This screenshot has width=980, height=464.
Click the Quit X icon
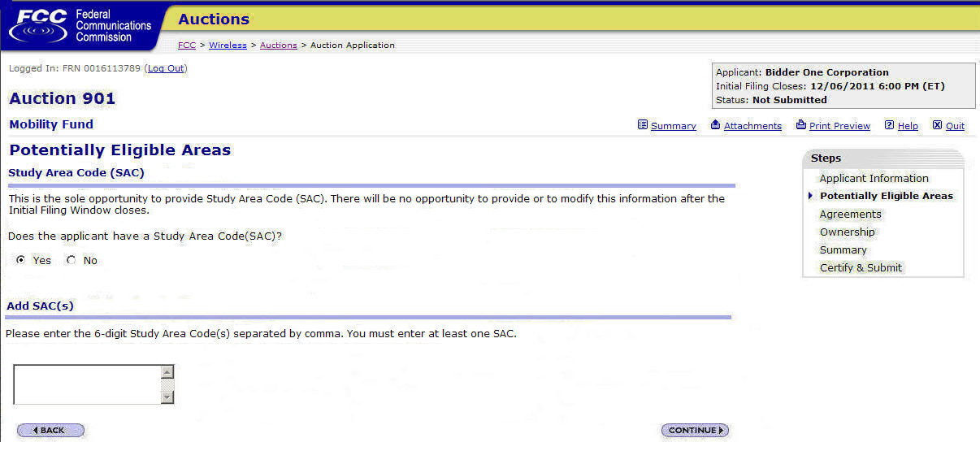(x=937, y=125)
